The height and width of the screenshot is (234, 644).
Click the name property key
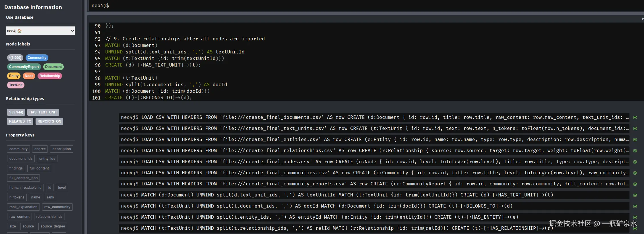click(36, 197)
